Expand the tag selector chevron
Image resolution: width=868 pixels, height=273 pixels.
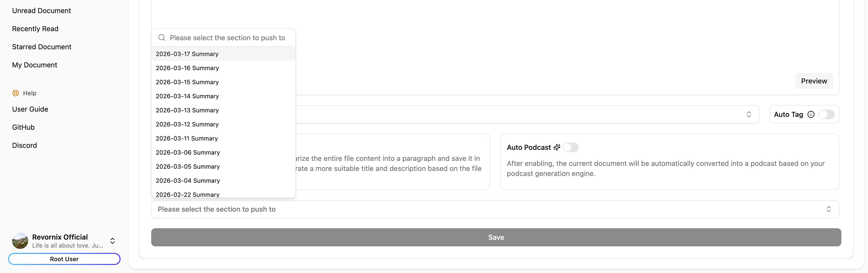point(749,114)
